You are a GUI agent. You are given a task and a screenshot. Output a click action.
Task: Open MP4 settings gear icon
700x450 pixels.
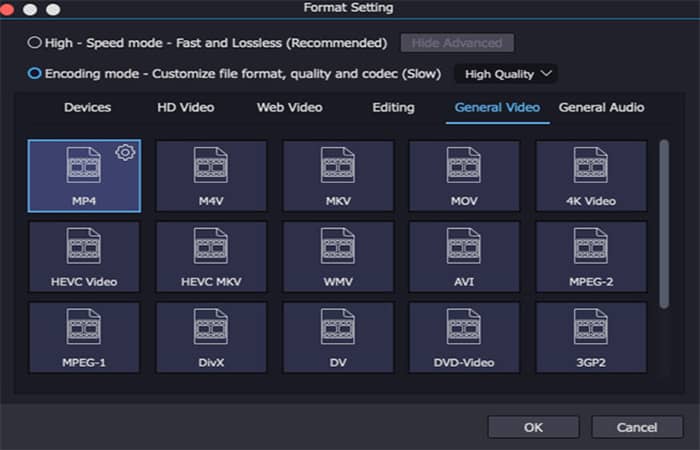coord(125,152)
